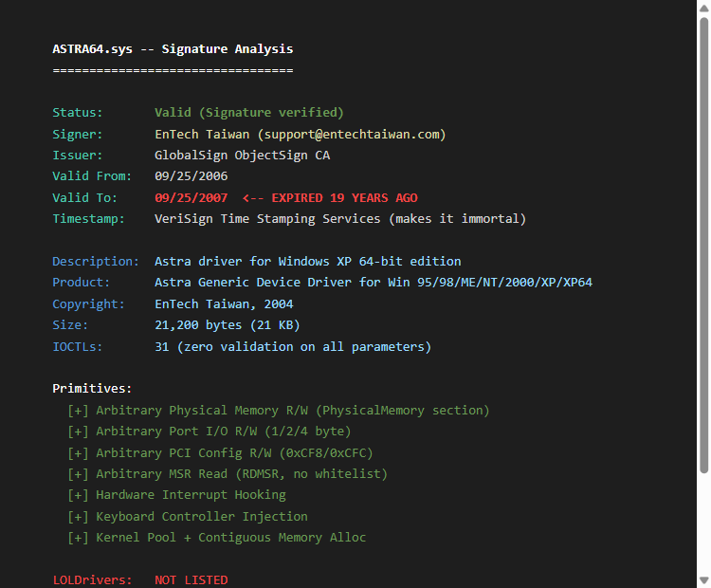711x588 pixels.
Task: Click the "Issuer:" label
Action: [78, 156]
